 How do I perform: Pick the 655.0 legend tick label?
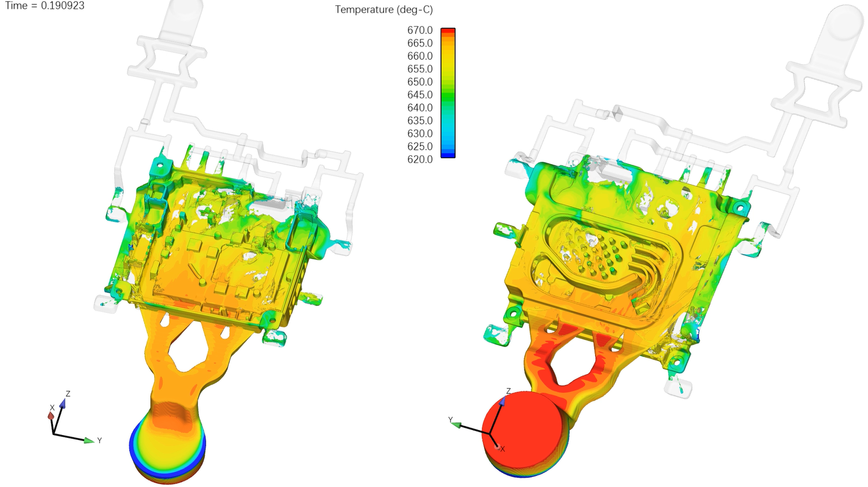coord(419,69)
